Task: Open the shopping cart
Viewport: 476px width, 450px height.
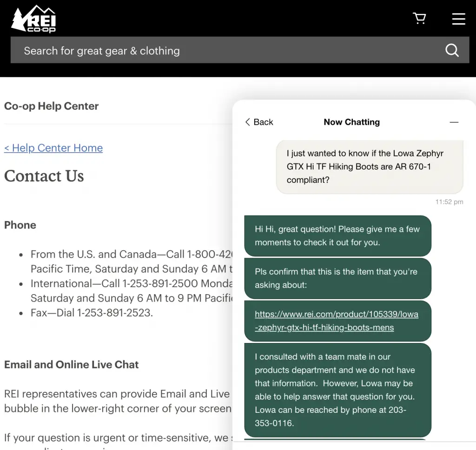Action: coord(419,18)
